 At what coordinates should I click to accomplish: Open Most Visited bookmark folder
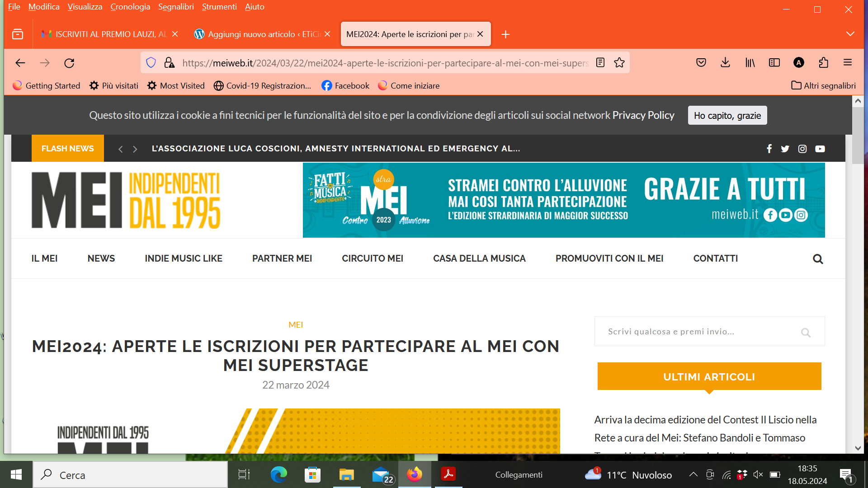(x=176, y=85)
